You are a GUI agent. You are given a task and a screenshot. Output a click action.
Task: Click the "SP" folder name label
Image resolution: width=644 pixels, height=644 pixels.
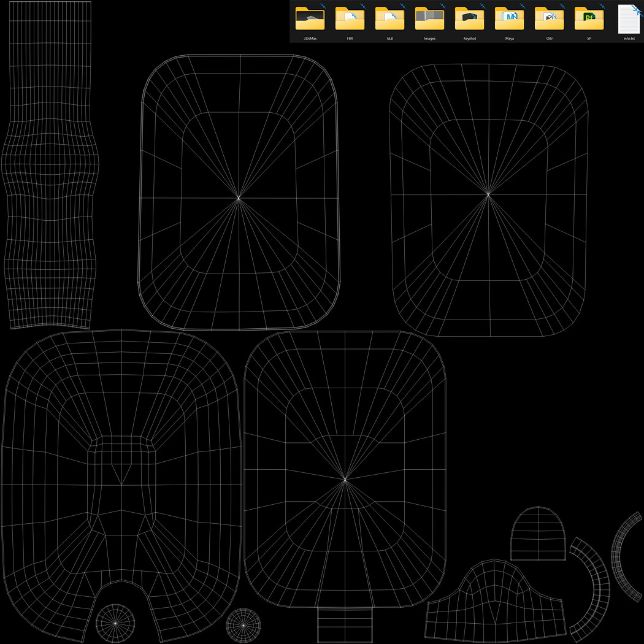click(589, 39)
